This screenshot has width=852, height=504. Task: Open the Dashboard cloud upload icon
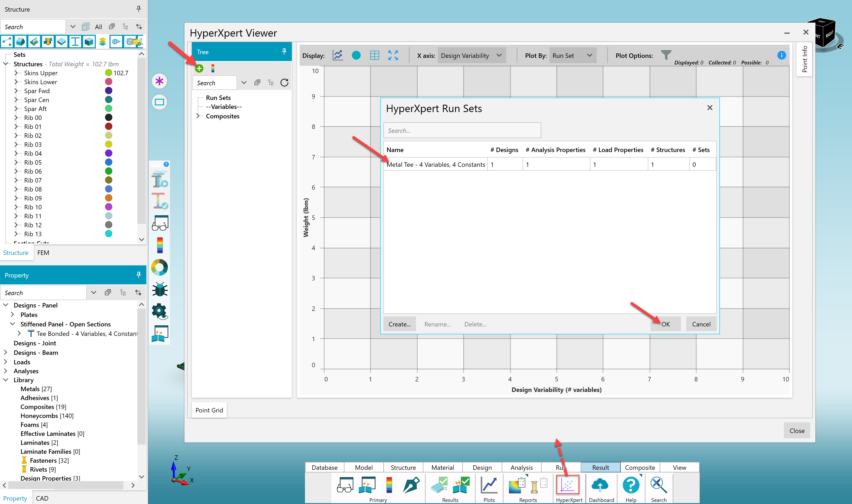(x=600, y=485)
